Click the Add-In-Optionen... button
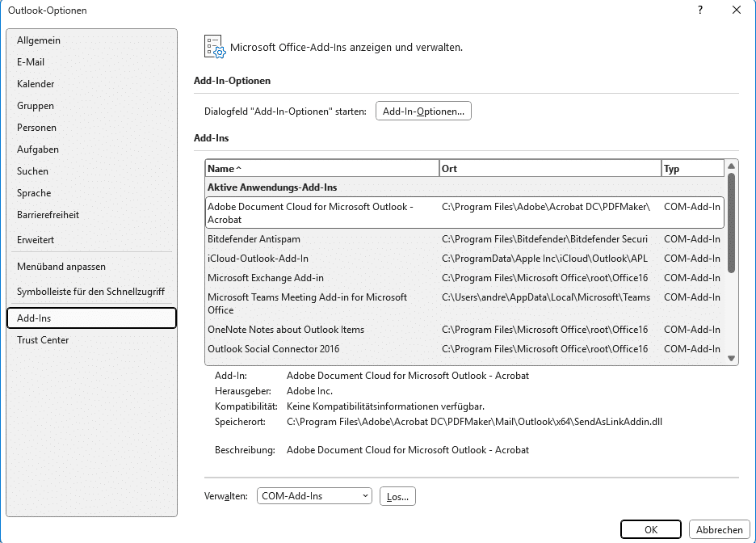Viewport: 756px width, 543px height. point(423,112)
